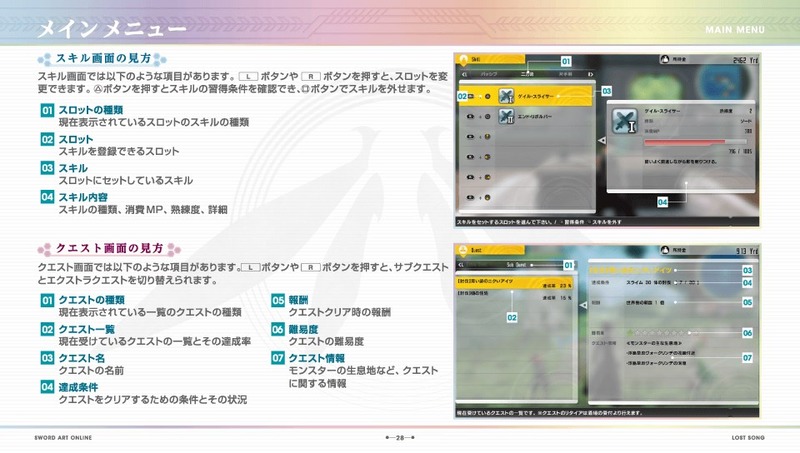800x453 pixels.
Task: Click the large sword icon in skill detail panel
Action: tap(624, 121)
